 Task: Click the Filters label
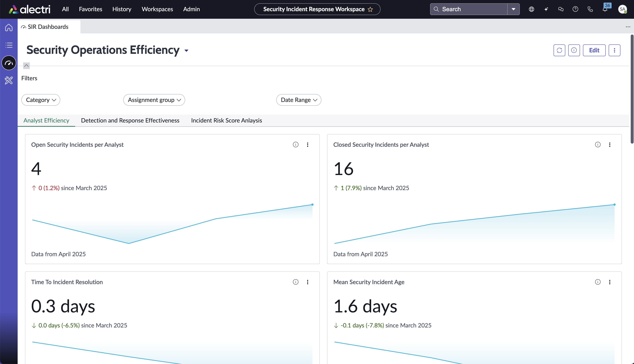29,78
